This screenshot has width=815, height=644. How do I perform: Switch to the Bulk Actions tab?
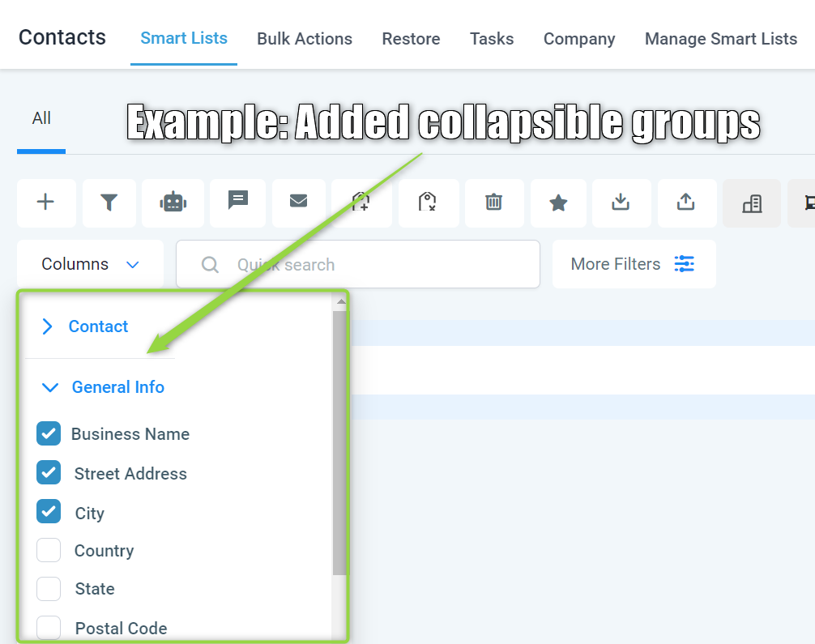tap(305, 38)
